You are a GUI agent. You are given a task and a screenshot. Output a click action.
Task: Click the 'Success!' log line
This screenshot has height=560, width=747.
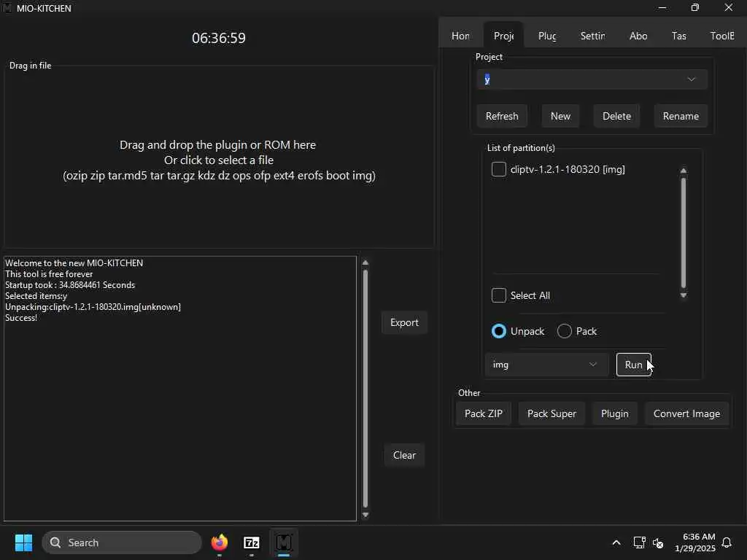pos(21,318)
